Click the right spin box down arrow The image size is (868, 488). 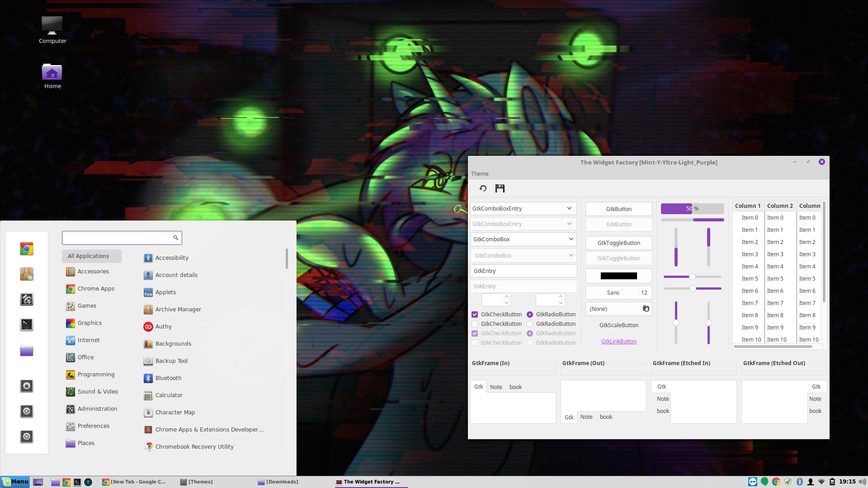[x=561, y=303]
